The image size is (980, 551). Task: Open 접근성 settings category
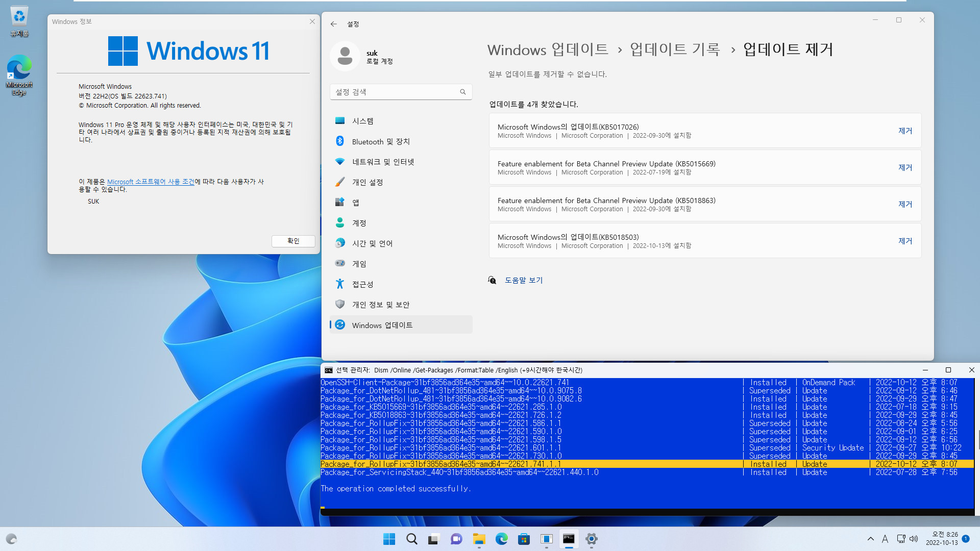click(x=401, y=284)
